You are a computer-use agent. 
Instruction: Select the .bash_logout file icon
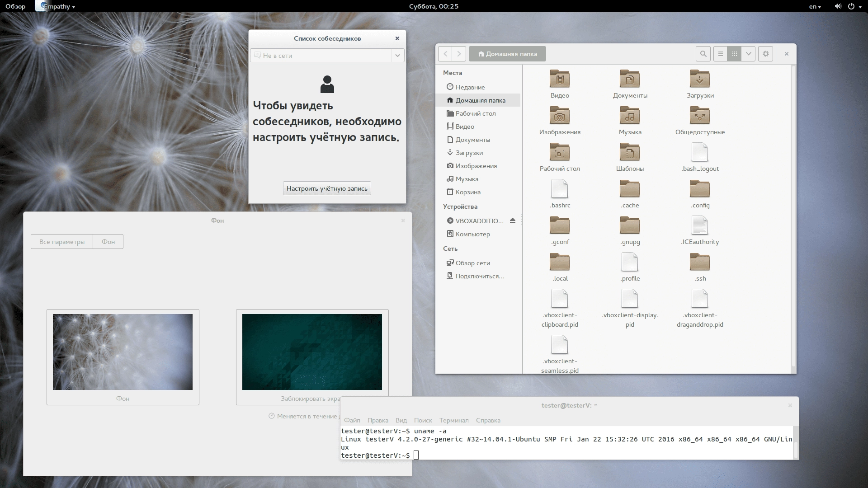(700, 152)
